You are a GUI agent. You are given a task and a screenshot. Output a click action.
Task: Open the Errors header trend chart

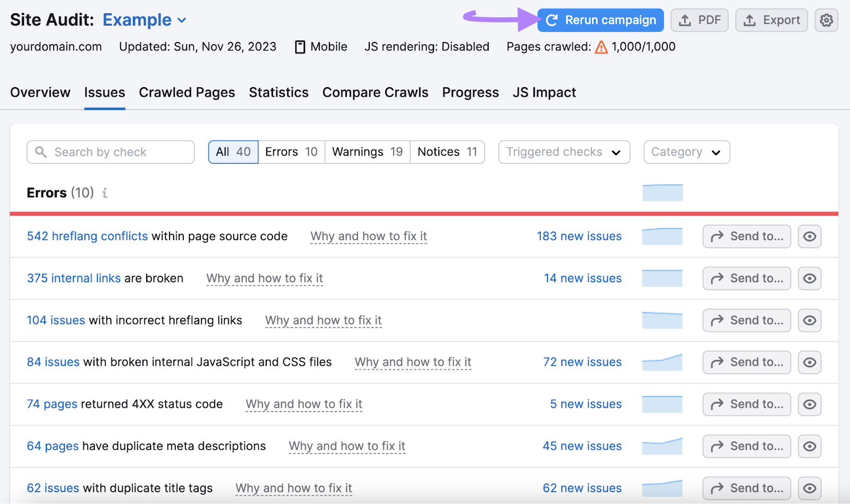(x=662, y=192)
